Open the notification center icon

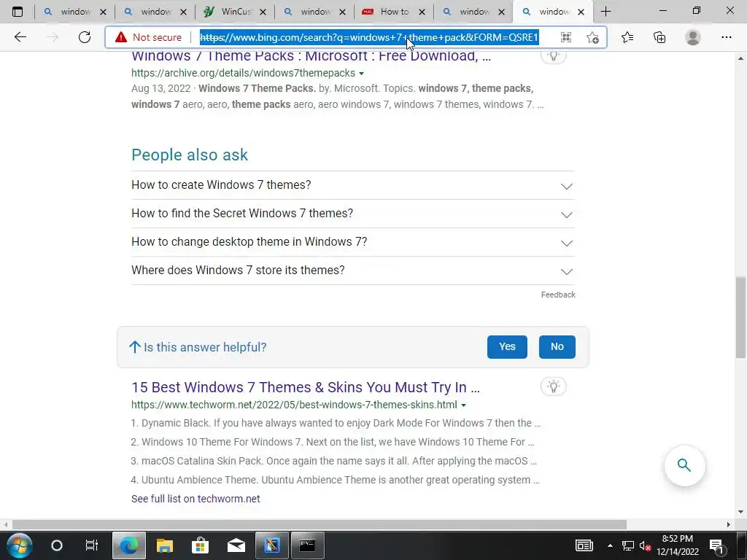click(716, 545)
